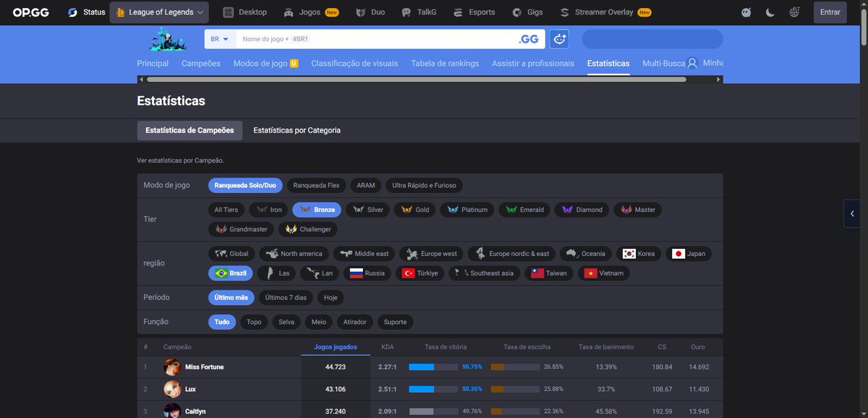Open Tabela de rankings tab
This screenshot has height=418, width=868.
click(445, 64)
